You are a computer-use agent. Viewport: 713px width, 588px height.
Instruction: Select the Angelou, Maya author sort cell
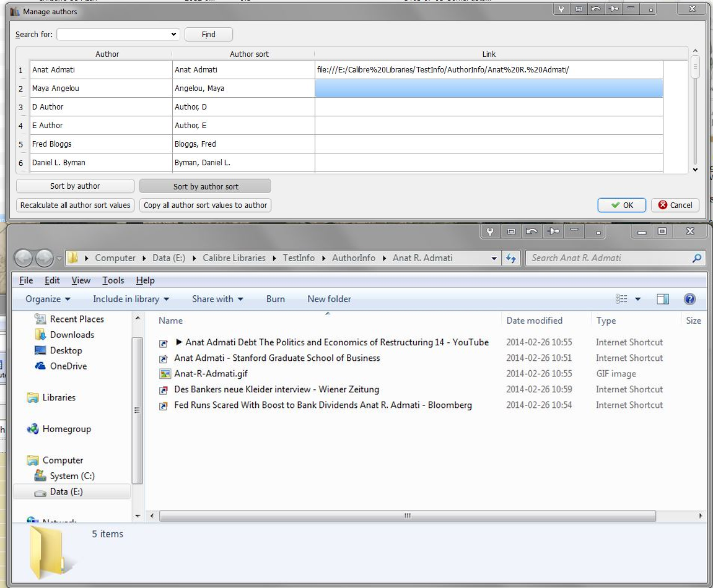click(x=243, y=88)
